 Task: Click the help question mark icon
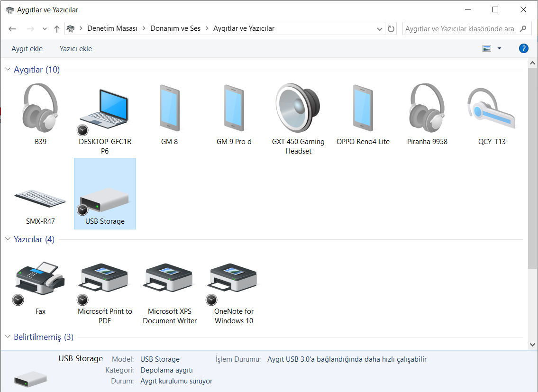point(524,48)
